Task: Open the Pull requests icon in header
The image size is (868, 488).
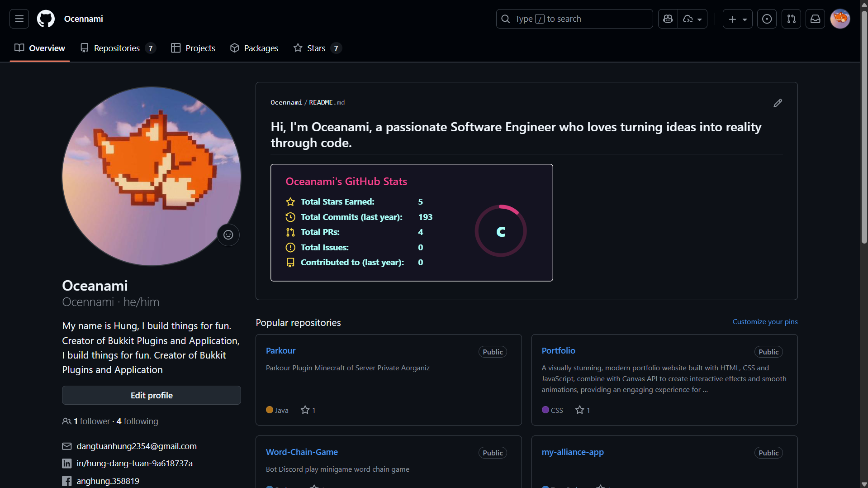Action: pos(791,19)
